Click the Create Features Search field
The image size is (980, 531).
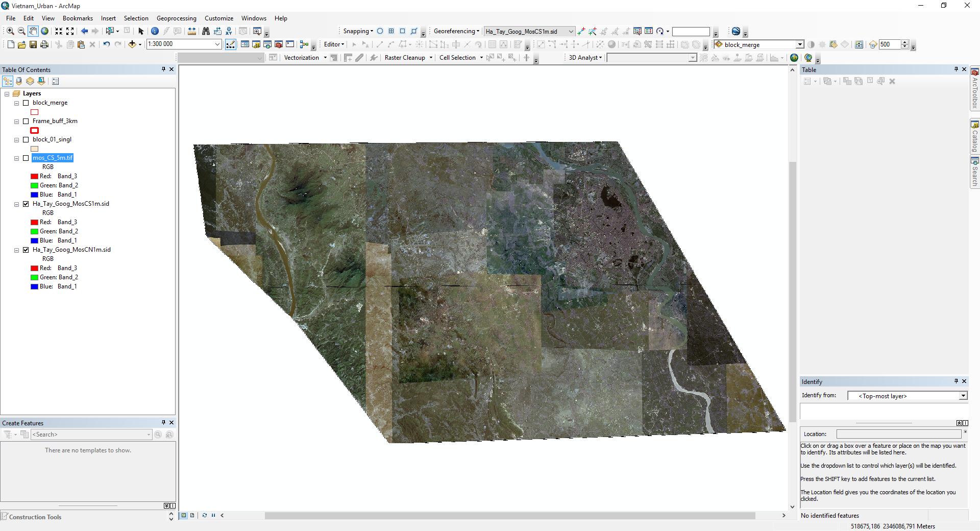[91, 435]
